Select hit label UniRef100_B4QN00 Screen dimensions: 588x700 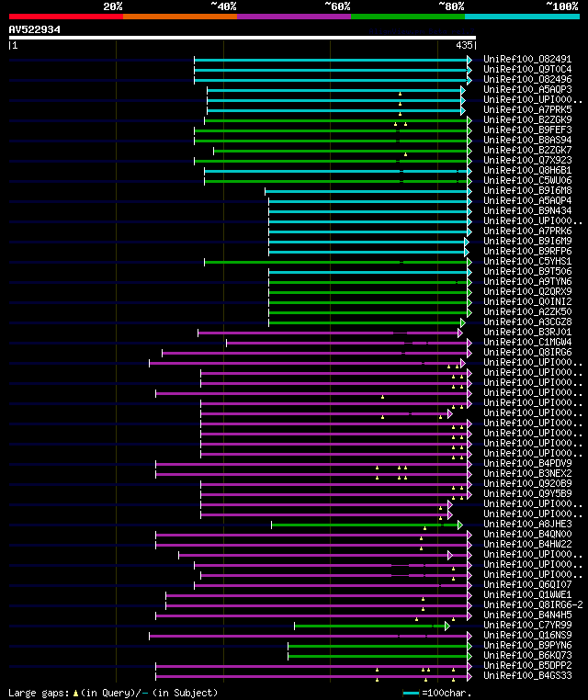coord(527,534)
